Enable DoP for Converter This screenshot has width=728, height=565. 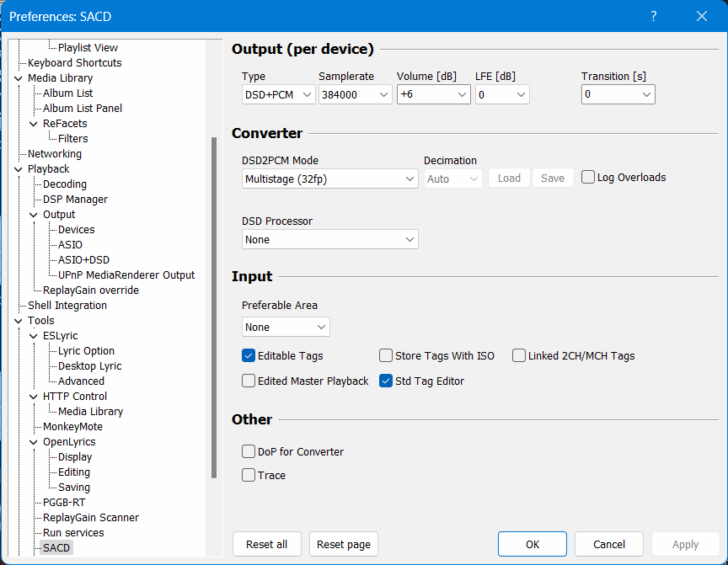(x=249, y=452)
